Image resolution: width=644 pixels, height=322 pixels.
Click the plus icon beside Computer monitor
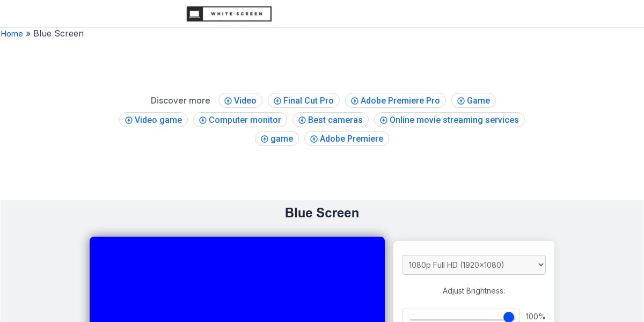tap(203, 120)
